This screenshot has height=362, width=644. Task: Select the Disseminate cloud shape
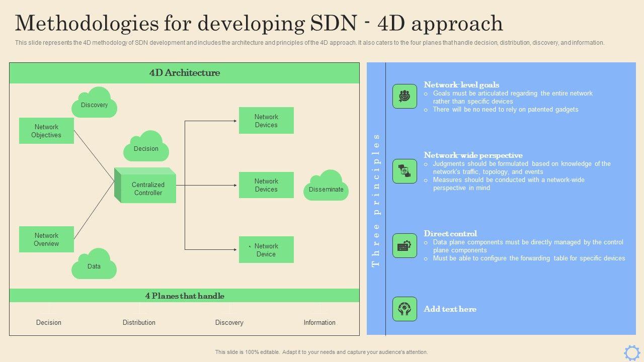(x=326, y=187)
